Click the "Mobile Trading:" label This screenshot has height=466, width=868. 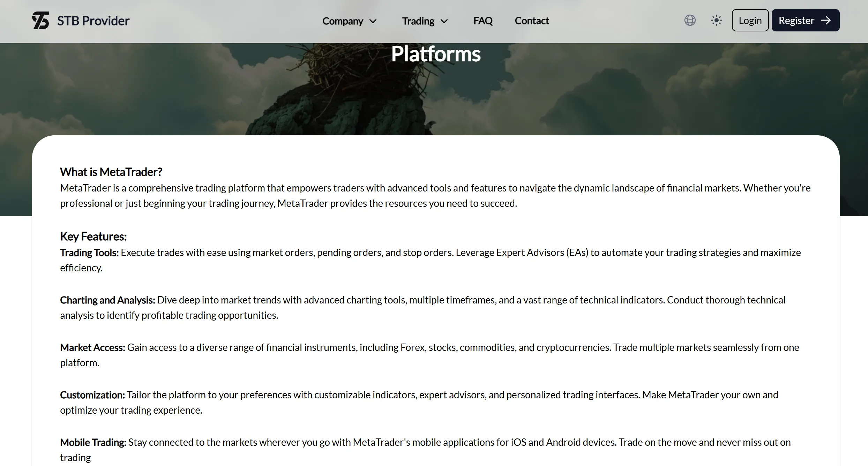pos(93,442)
